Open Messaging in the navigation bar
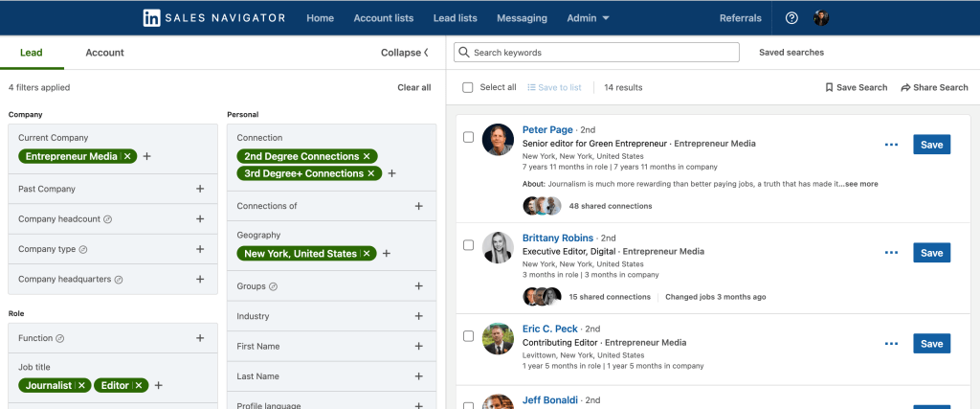Image resolution: width=980 pixels, height=409 pixels. coord(522,18)
